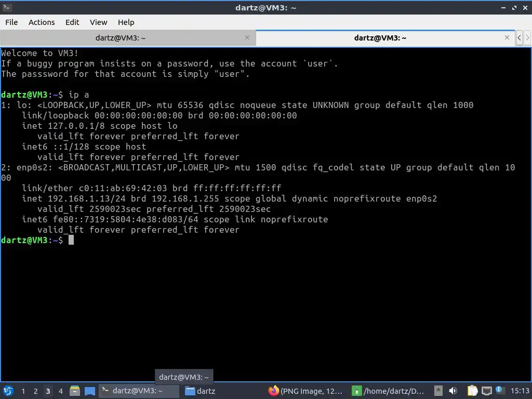Click 'valid_lft 2590023sec' text

click(89, 209)
